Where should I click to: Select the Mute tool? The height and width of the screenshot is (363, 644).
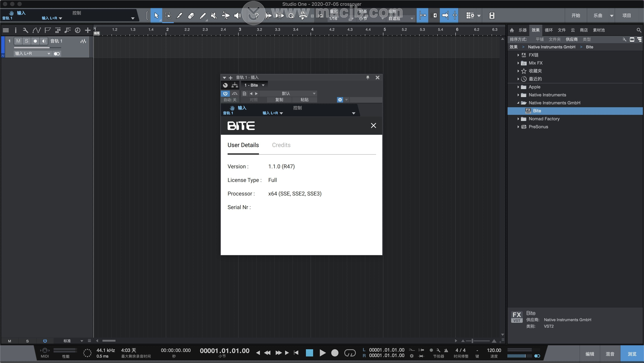[214, 16]
